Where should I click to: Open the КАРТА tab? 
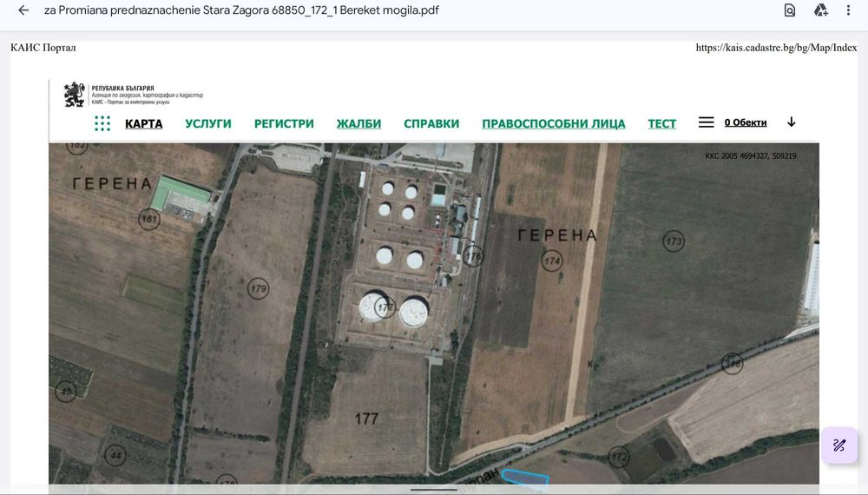(144, 123)
